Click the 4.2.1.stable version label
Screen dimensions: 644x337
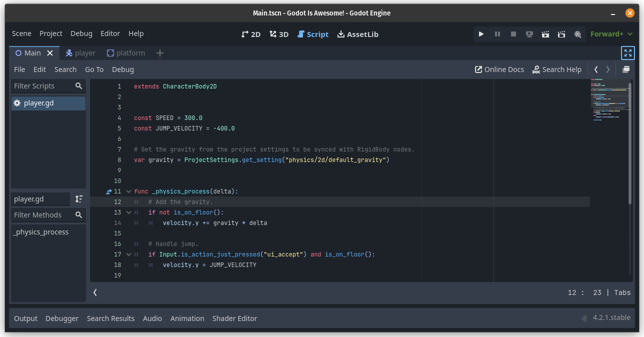click(611, 318)
